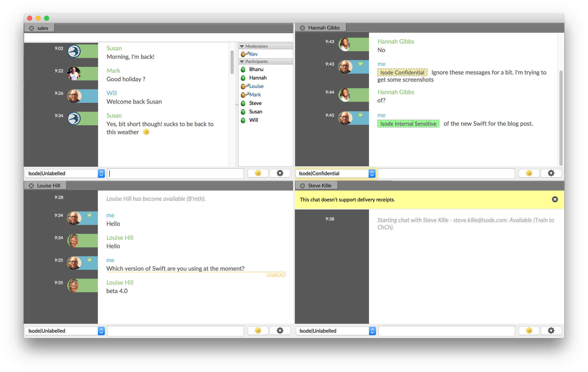The image size is (588, 372).
Task: Open security label dropdown in Louise Hill chat
Action: pyautogui.click(x=65, y=331)
